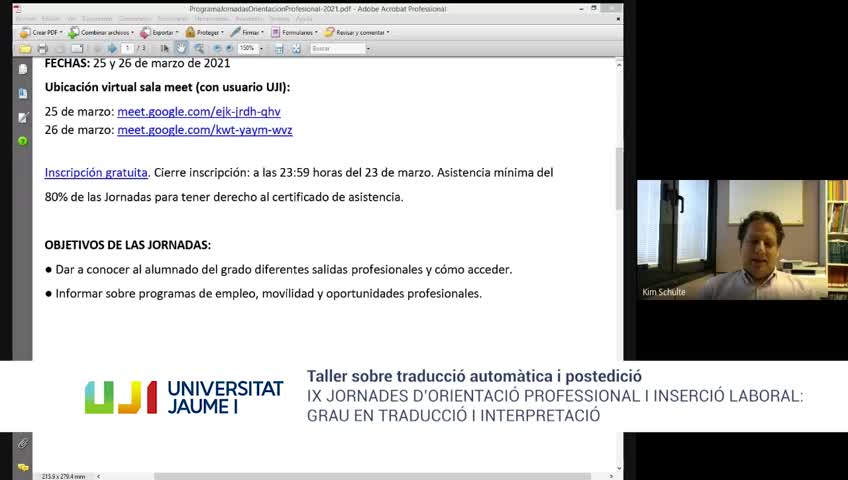Image resolution: width=848 pixels, height=480 pixels.
Task: Open the Formularios toolbar dropdown
Action: point(294,32)
